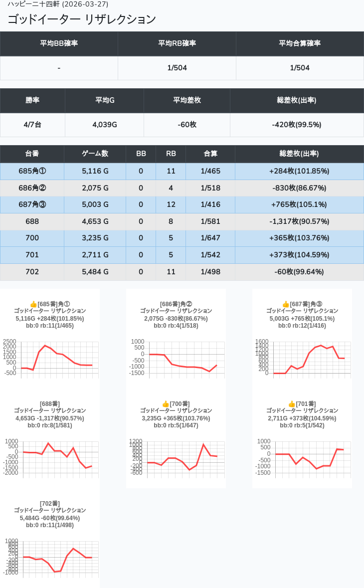
Task: Click thumbs-up icon beside the 701番 chart title
Action: click(292, 404)
